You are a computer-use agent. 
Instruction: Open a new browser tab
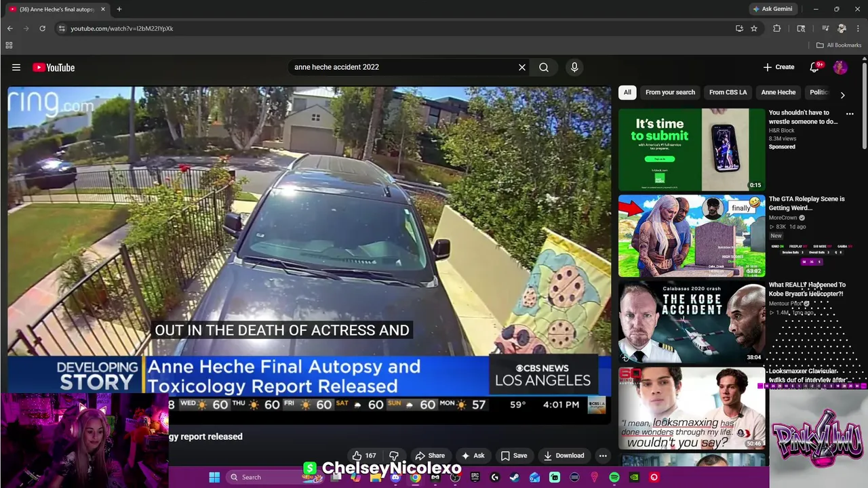(x=119, y=9)
